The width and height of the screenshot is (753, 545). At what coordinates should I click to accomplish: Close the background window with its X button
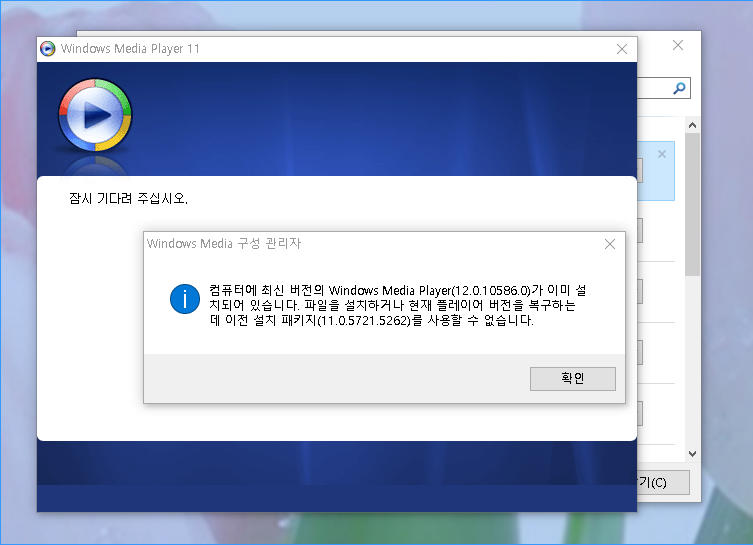tap(678, 45)
